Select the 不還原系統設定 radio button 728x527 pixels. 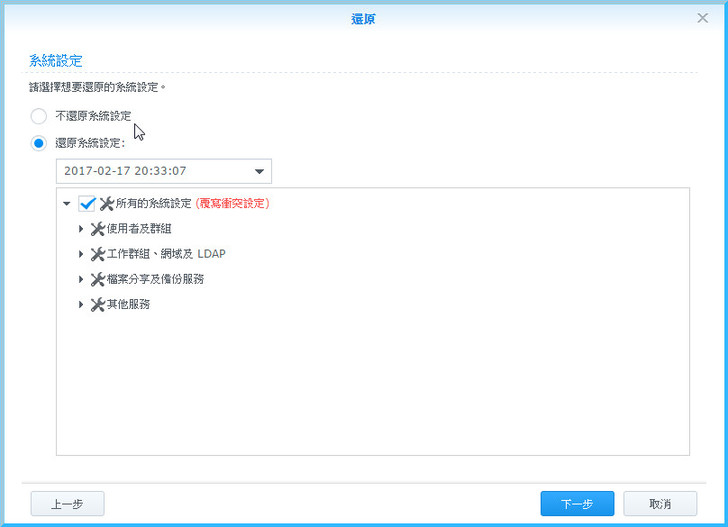(x=39, y=116)
